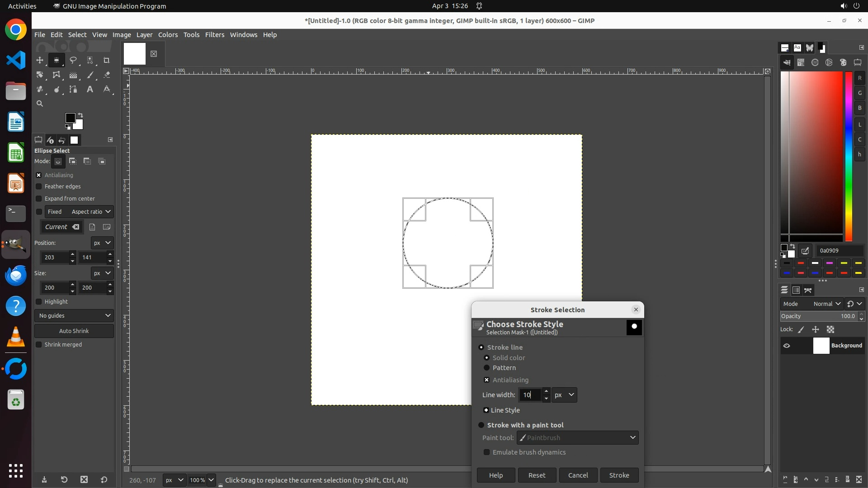Select Stroke with a paint tool
868x488 pixels.
(481, 425)
